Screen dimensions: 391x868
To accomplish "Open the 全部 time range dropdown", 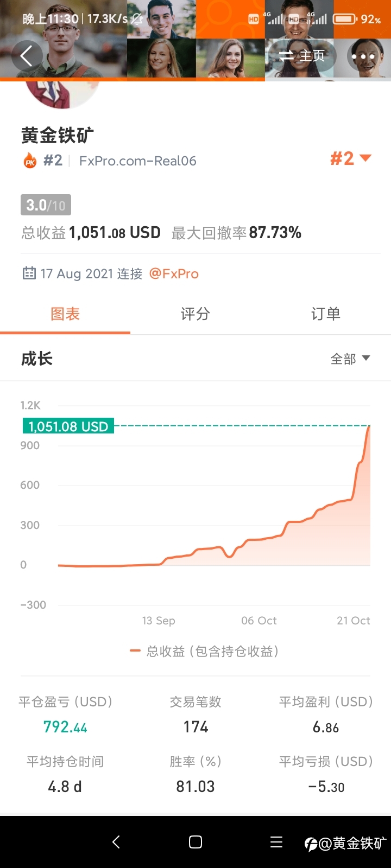I will (350, 359).
